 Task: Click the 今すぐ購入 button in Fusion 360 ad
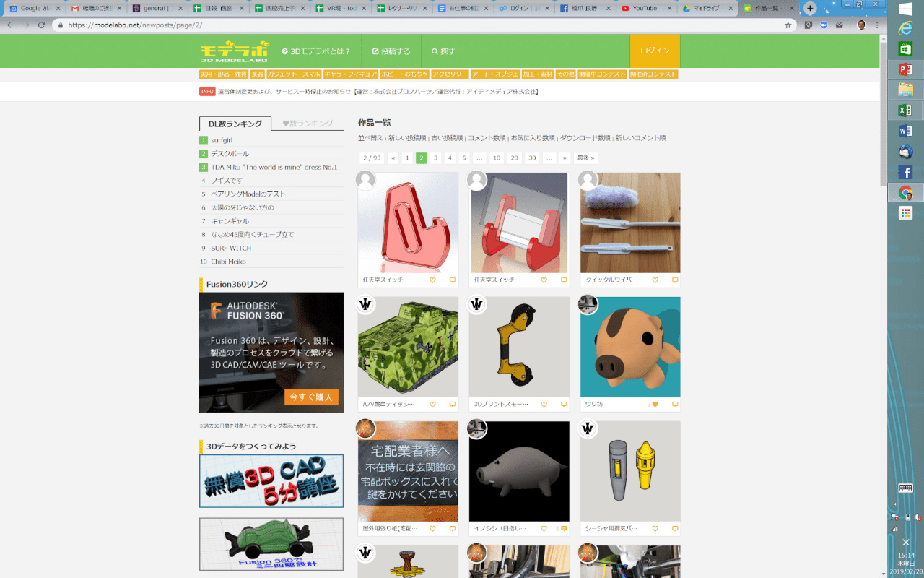(311, 397)
